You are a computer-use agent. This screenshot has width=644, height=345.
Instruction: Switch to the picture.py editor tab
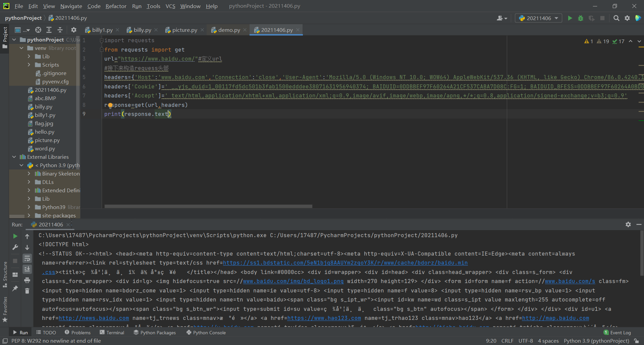click(184, 30)
